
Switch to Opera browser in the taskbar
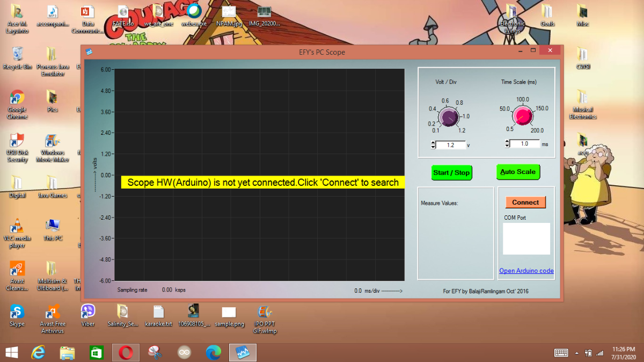[x=126, y=352]
